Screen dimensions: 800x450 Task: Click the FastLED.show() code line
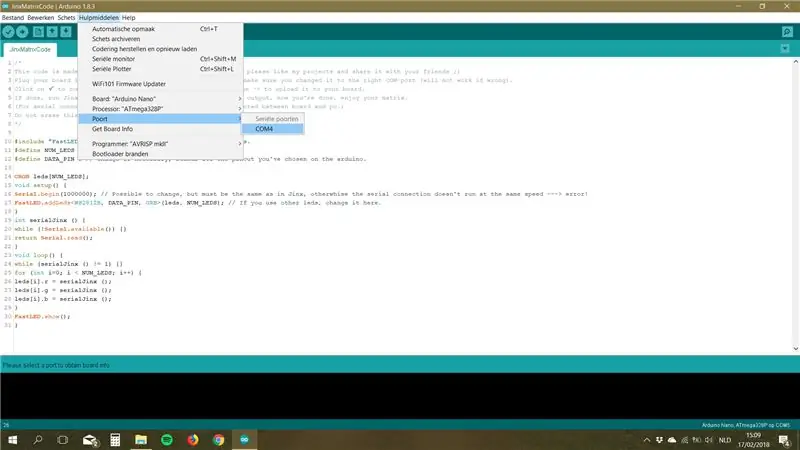coord(42,316)
